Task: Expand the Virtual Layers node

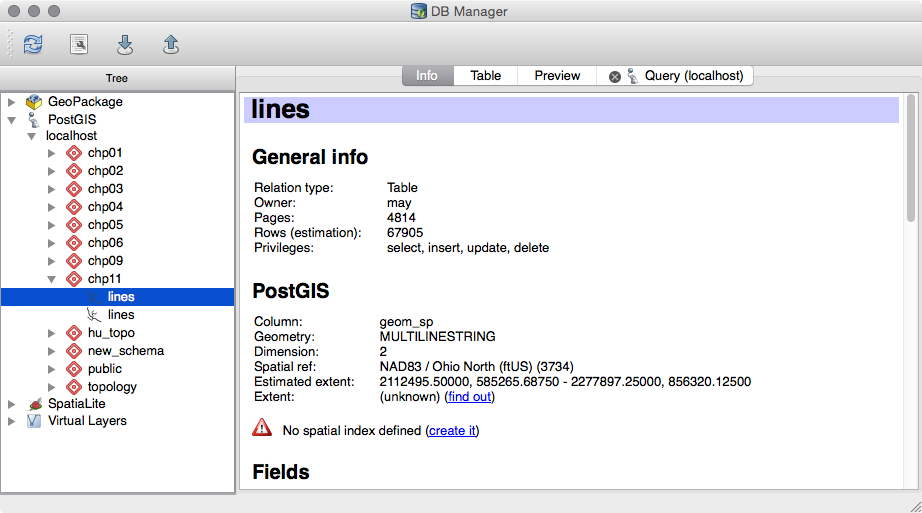Action: click(11, 421)
